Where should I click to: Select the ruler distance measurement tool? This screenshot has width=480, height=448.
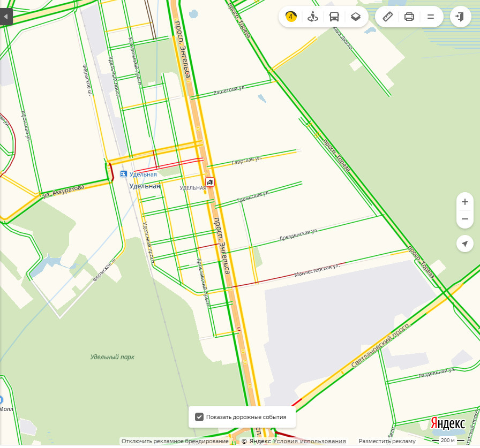[388, 17]
